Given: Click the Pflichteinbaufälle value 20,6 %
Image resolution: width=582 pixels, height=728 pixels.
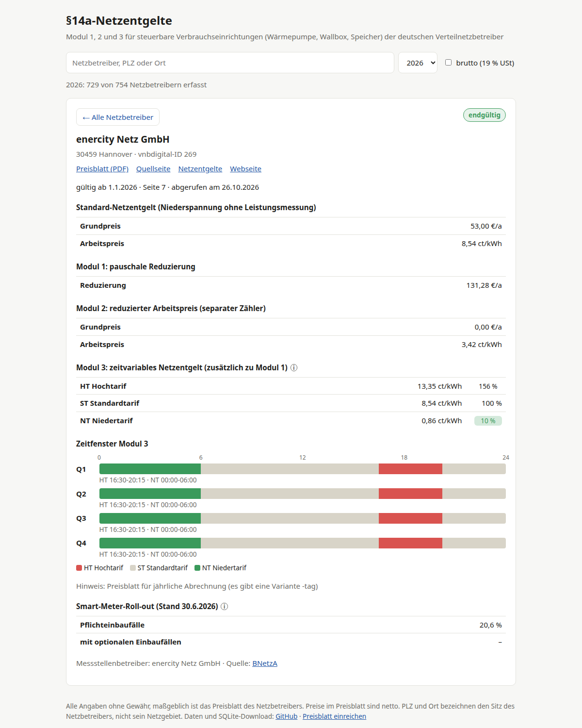Looking at the screenshot, I should 491,625.
